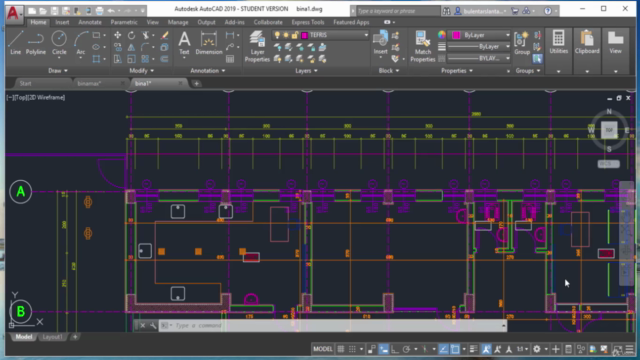This screenshot has width=640, height=360.
Task: Open the application menu A logo
Action: click(14, 13)
